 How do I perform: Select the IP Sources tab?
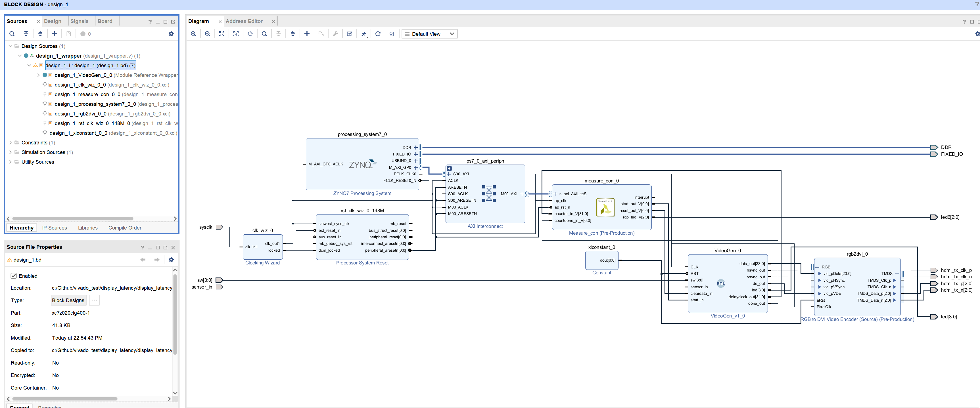[55, 228]
